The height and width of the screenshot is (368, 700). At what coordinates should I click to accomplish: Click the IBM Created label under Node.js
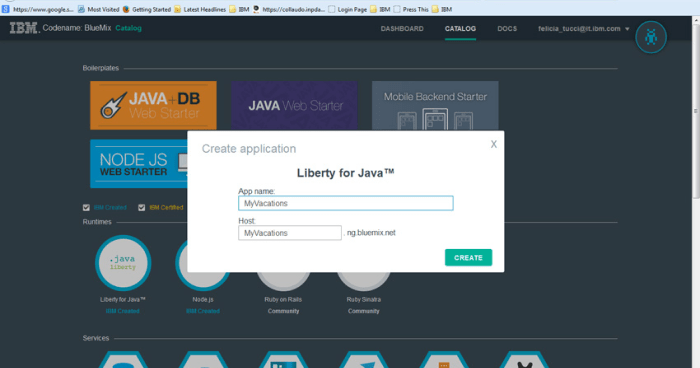[x=203, y=311]
